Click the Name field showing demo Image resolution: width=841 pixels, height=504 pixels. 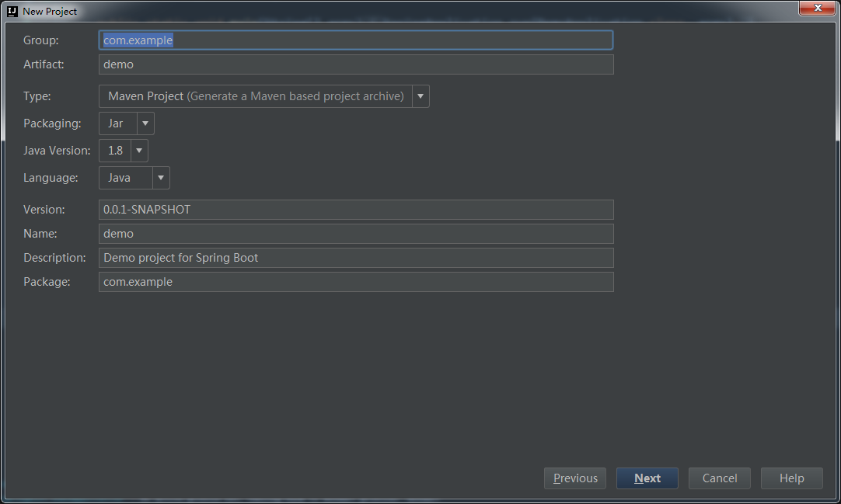click(x=356, y=233)
